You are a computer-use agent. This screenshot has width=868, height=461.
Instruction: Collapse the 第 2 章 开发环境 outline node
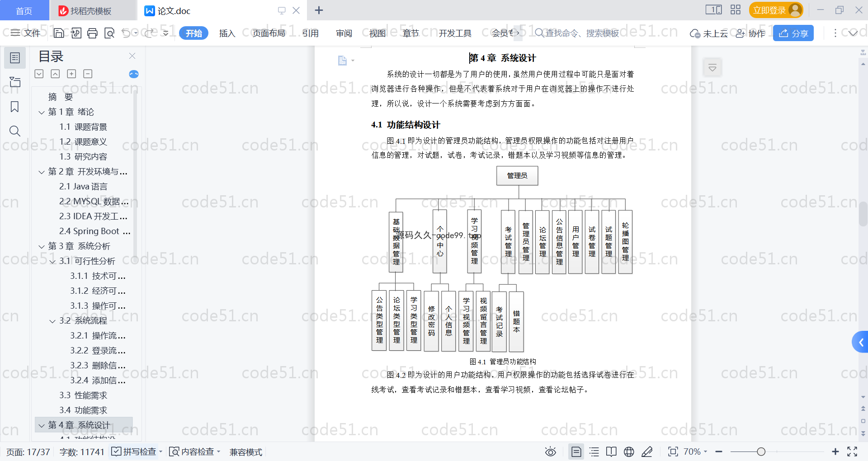[42, 172]
